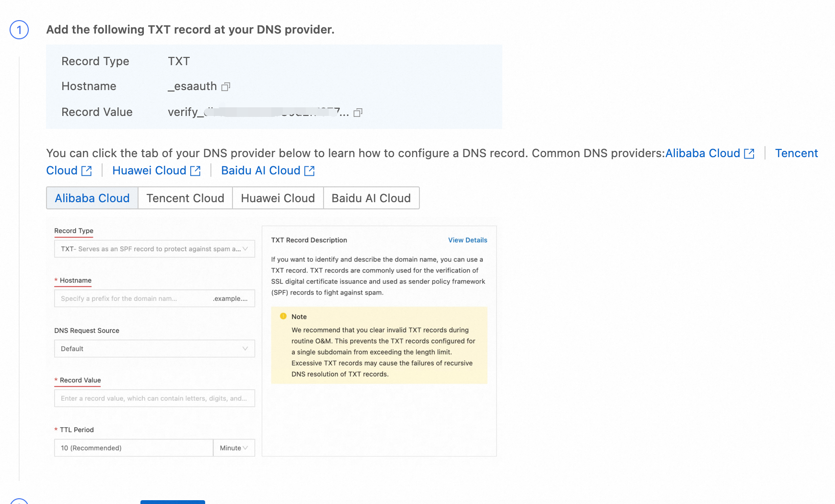This screenshot has height=504, width=835.
Task: Copy the _esaauth hostname value
Action: [226, 87]
